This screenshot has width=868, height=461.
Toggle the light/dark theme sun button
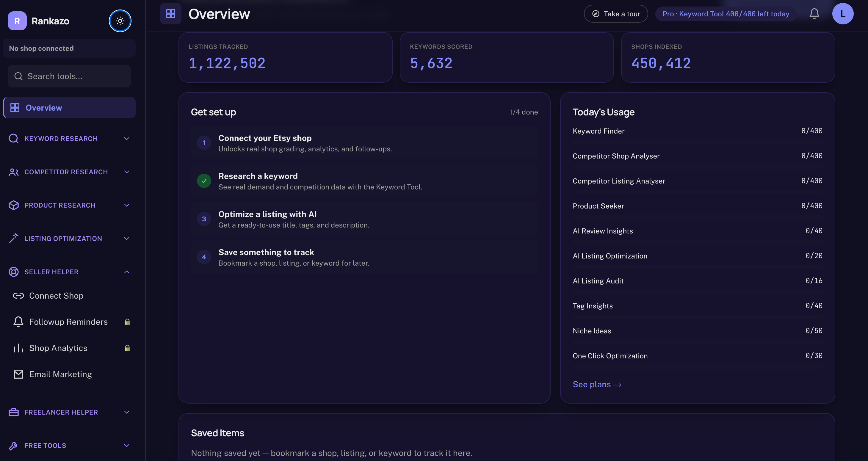coord(120,21)
